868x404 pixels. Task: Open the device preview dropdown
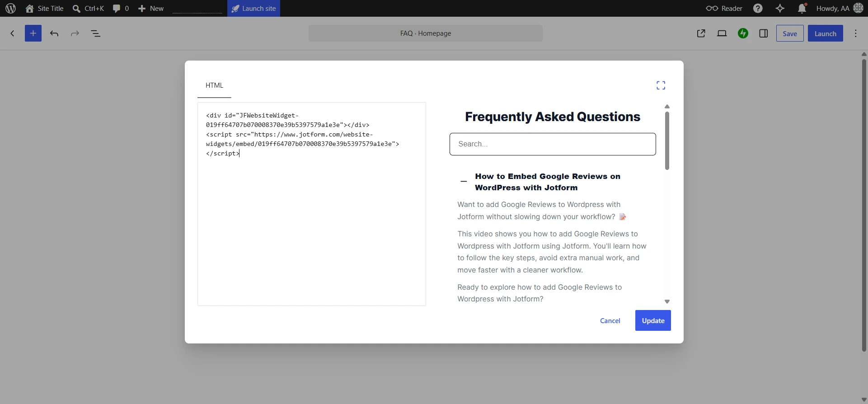pyautogui.click(x=722, y=33)
